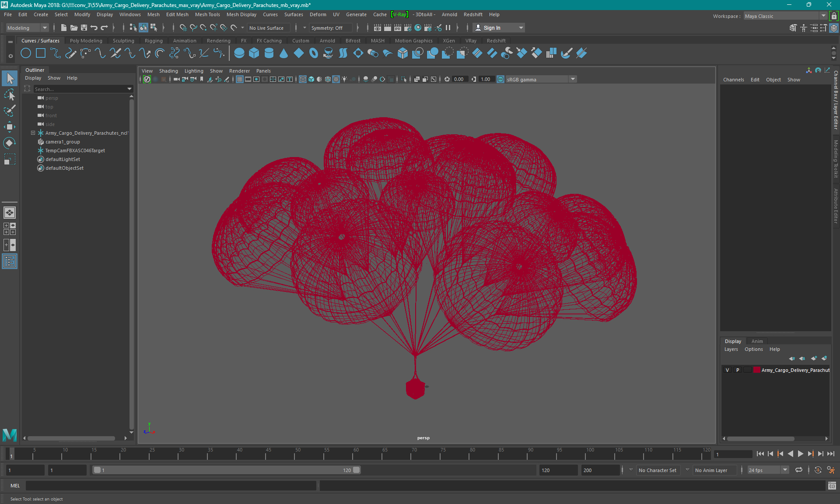This screenshot has width=840, height=504.
Task: Go to start of playback range
Action: (760, 454)
